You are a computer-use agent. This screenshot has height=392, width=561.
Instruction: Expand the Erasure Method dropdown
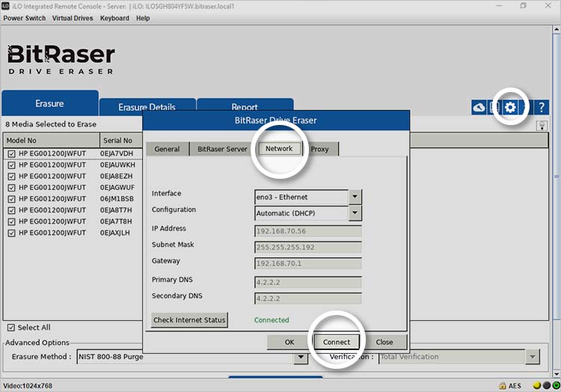[301, 357]
